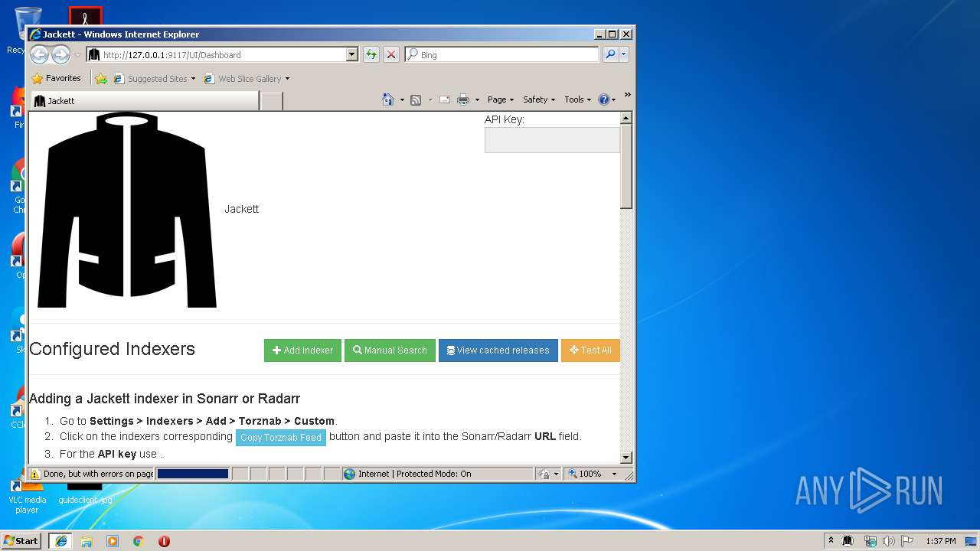Select the Jackett browser tab
Image resolution: width=980 pixels, height=551 pixels.
[144, 101]
